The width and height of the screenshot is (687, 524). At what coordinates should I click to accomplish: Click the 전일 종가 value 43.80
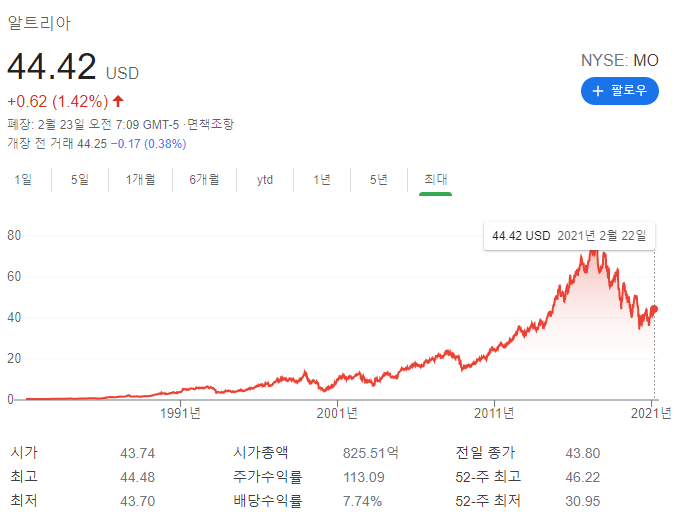coord(582,453)
